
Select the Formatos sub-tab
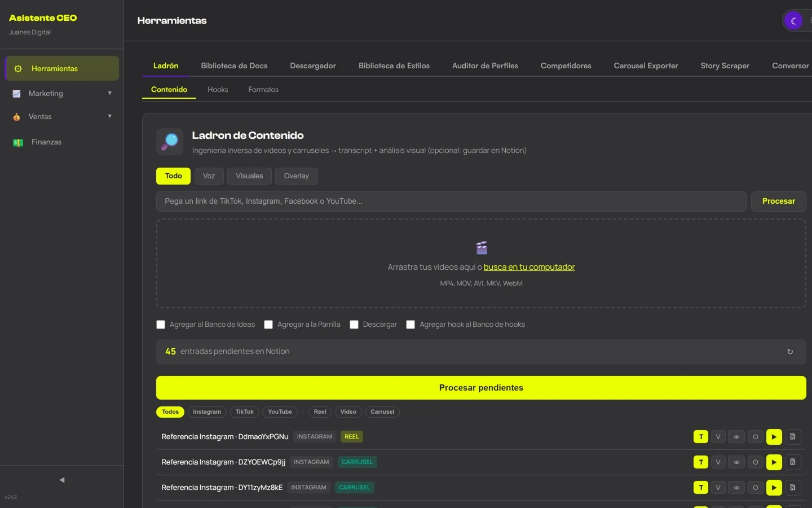pyautogui.click(x=263, y=90)
